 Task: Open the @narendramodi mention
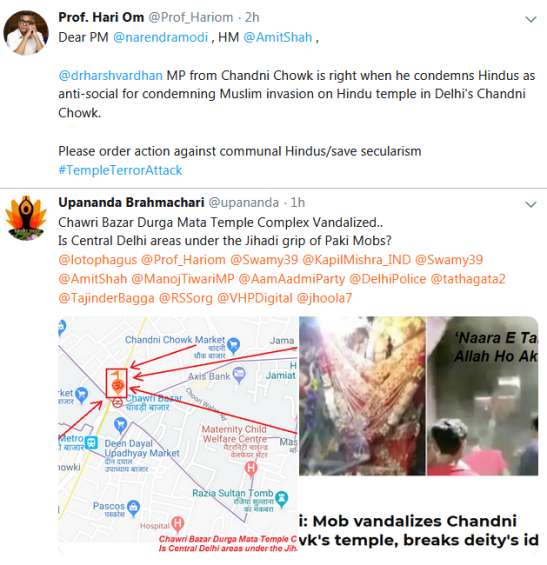pyautogui.click(x=160, y=37)
